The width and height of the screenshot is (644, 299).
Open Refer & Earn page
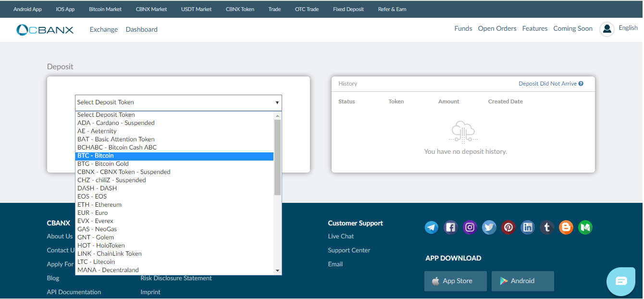392,9
